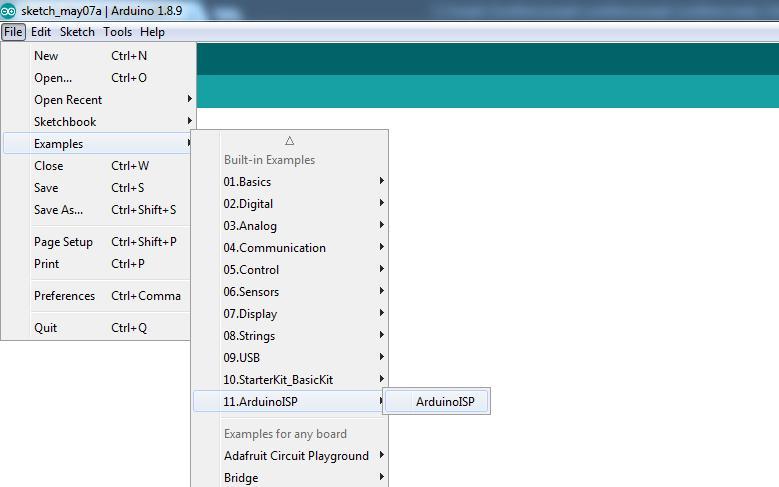The image size is (779, 487).
Task: Expand the 10.StarterKit_BasicKit examples
Action: (x=290, y=379)
